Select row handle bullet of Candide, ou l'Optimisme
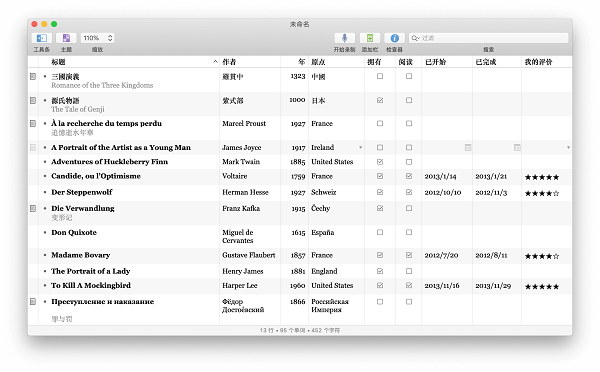Screen dimensions: 600x372 point(45,176)
